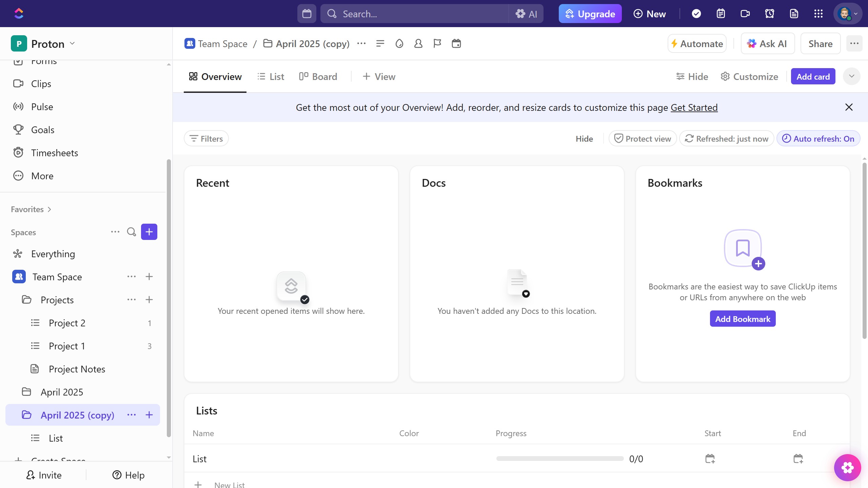Open the floating AI brain button

(847, 468)
